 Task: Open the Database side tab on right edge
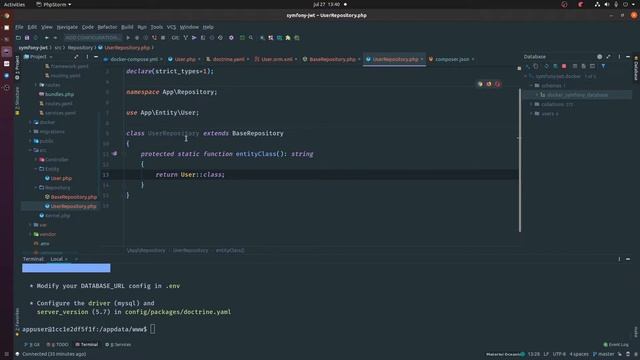636,69
